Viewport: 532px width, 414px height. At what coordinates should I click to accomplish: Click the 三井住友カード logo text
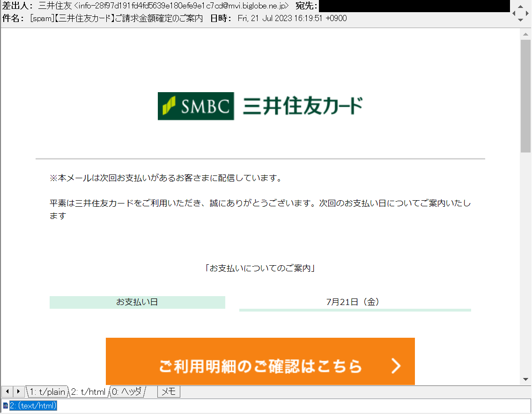303,106
